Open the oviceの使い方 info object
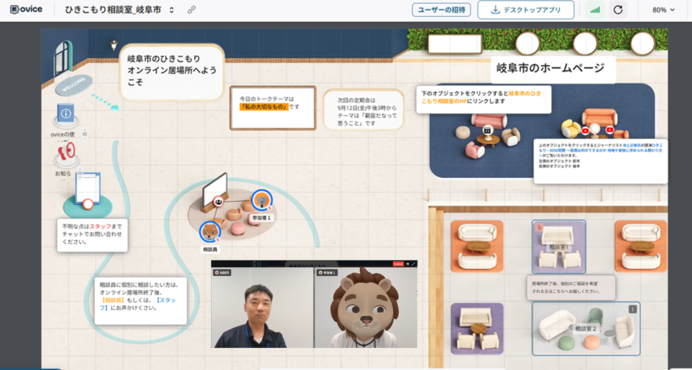The height and width of the screenshot is (370, 692). coord(66,116)
